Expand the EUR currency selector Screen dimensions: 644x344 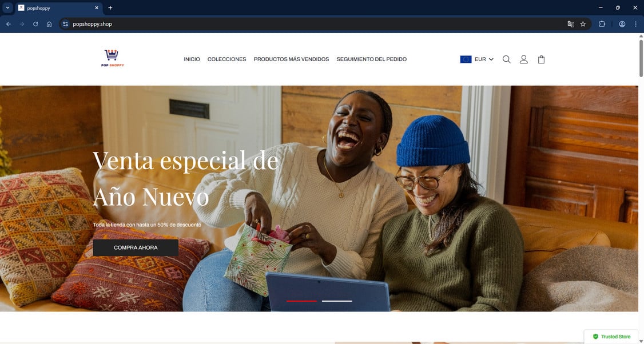pyautogui.click(x=477, y=59)
